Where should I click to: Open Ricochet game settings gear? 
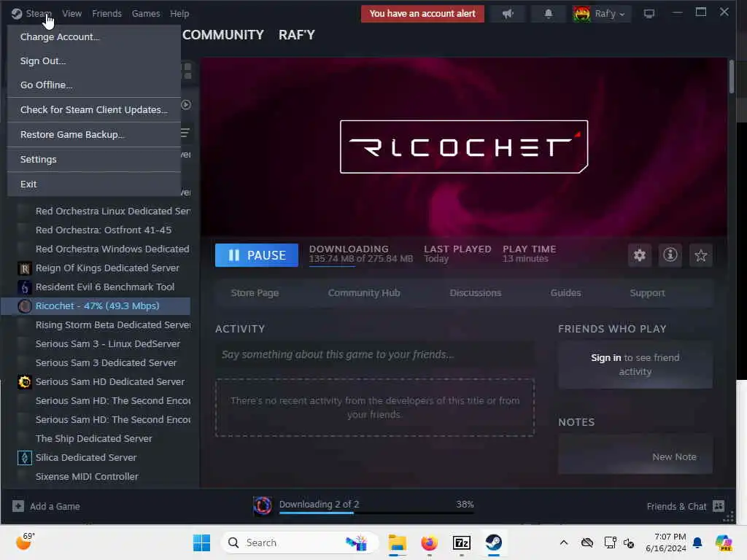point(639,255)
